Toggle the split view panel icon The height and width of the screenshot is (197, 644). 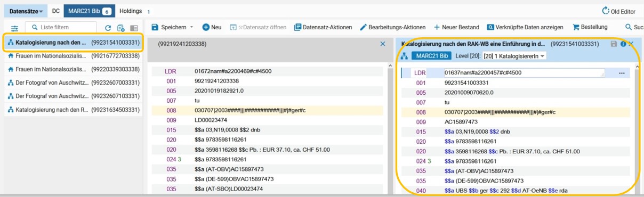tap(134, 28)
